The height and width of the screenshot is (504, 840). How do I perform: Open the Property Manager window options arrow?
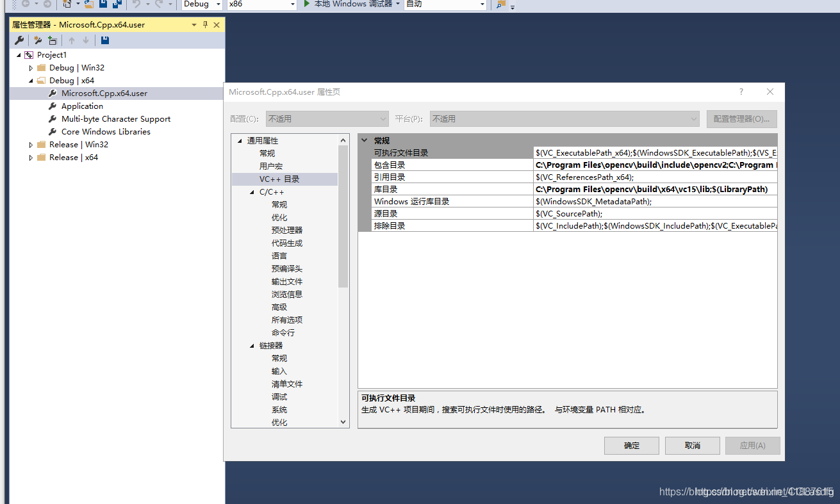click(194, 24)
